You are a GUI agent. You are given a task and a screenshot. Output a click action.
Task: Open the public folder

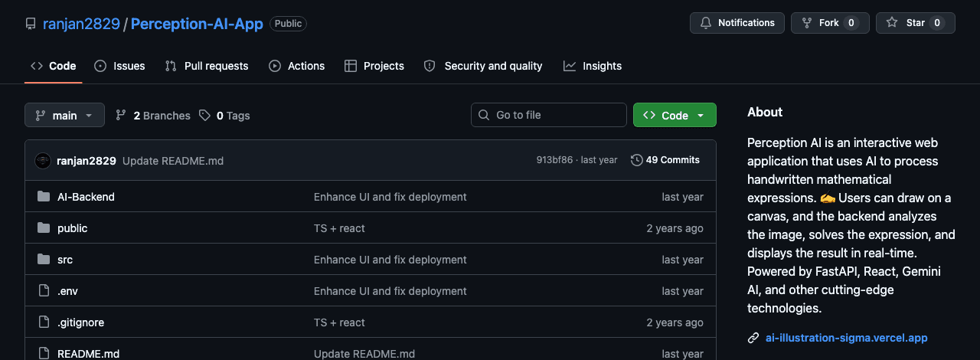(x=73, y=228)
